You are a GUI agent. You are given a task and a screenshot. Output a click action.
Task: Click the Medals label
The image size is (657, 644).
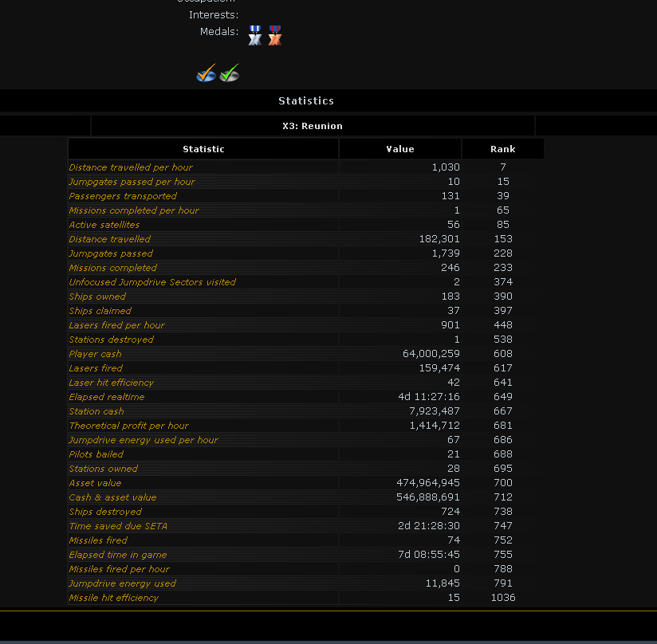tap(219, 32)
